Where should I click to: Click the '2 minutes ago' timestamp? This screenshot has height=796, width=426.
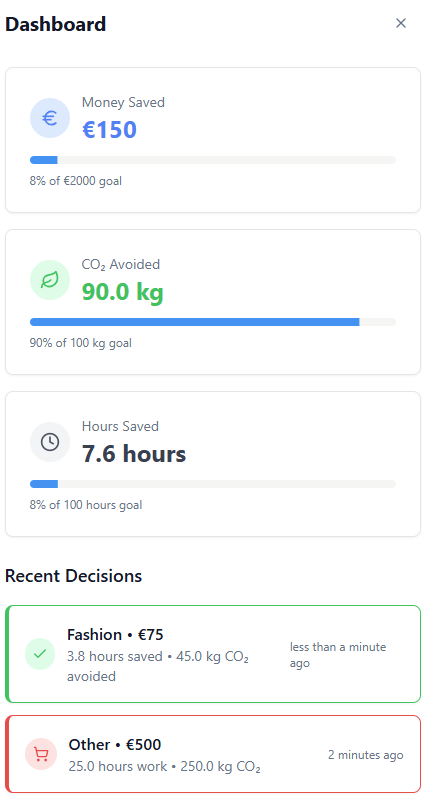pos(366,755)
